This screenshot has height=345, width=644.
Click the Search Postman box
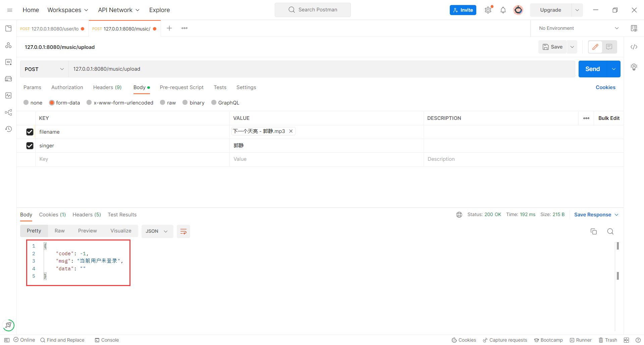(x=313, y=10)
